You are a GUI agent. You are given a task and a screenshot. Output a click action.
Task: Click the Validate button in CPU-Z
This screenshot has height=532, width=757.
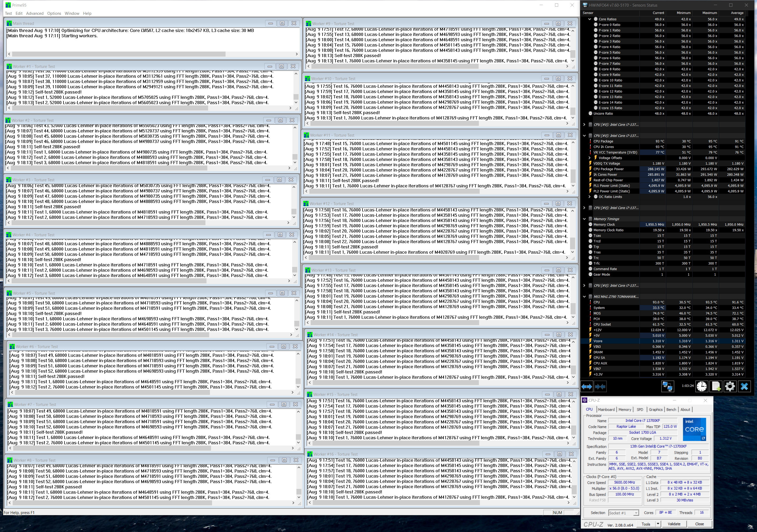[674, 524]
